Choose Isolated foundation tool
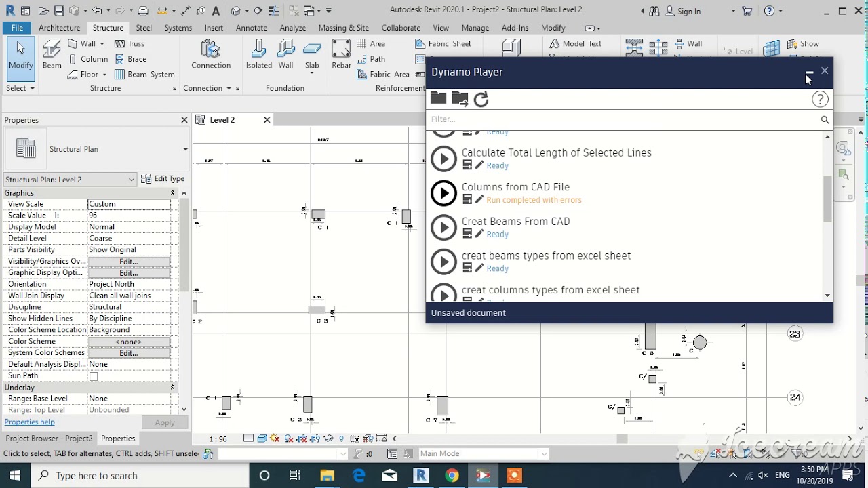 click(x=259, y=54)
